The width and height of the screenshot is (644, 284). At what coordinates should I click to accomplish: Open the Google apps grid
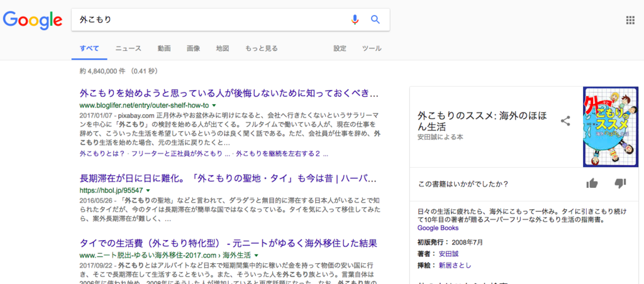630,20
